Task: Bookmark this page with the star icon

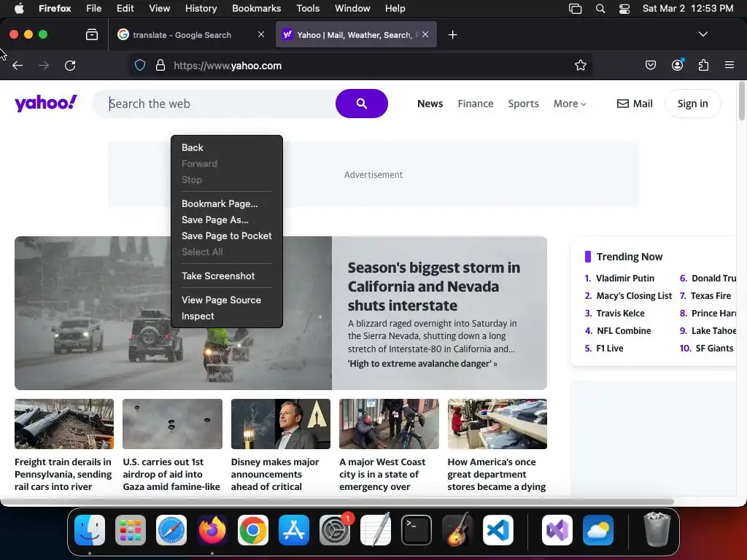Action: [x=580, y=65]
